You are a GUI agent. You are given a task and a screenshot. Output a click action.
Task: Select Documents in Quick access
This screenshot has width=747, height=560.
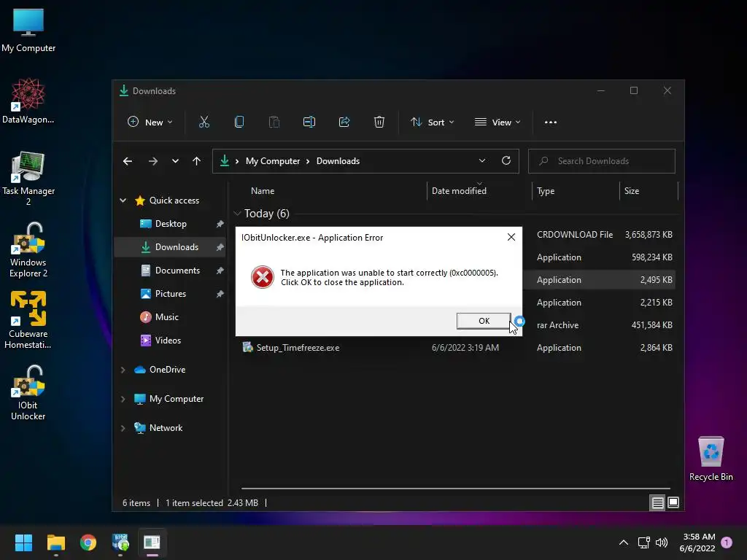(x=169, y=271)
